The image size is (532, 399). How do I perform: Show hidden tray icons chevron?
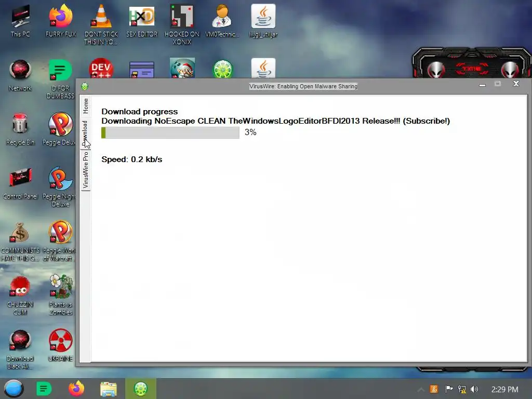tap(421, 390)
